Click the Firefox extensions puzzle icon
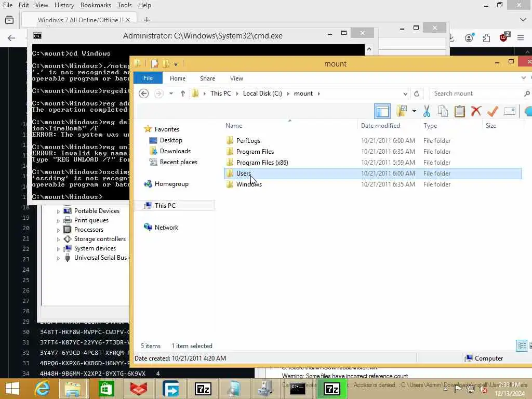Screen dimensions: 532x399 pos(486,38)
